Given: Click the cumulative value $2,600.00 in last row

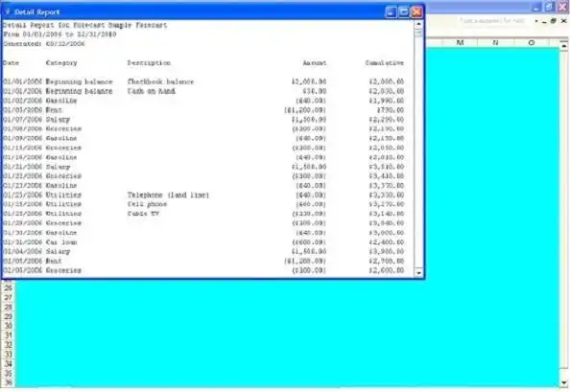Looking at the screenshot, I should [386, 270].
